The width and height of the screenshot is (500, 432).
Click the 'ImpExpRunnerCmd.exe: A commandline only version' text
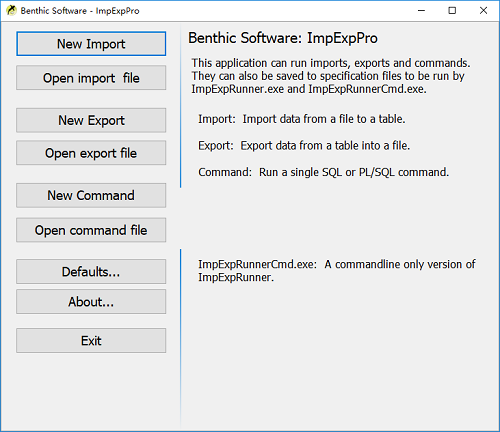click(x=337, y=271)
